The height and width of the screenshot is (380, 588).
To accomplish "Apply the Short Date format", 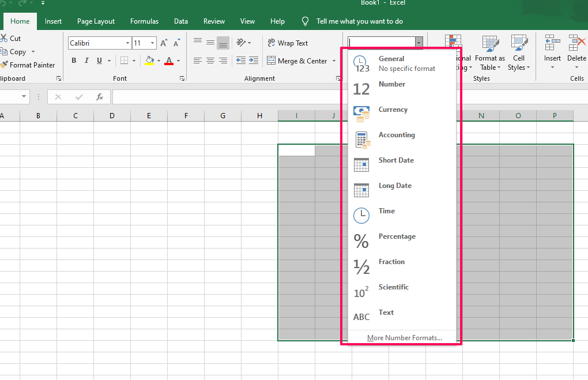I will coord(396,160).
